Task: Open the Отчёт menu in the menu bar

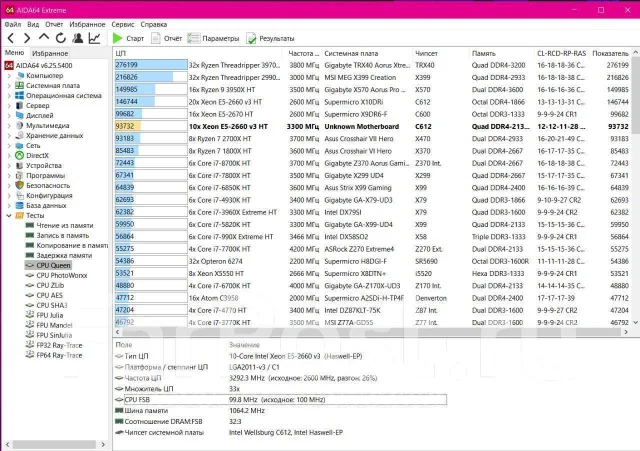Action: 54,24
